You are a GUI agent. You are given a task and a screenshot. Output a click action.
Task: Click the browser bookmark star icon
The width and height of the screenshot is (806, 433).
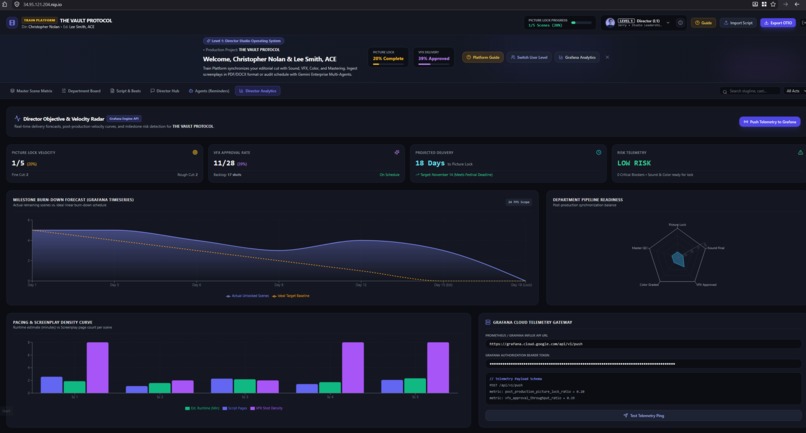[x=773, y=4]
